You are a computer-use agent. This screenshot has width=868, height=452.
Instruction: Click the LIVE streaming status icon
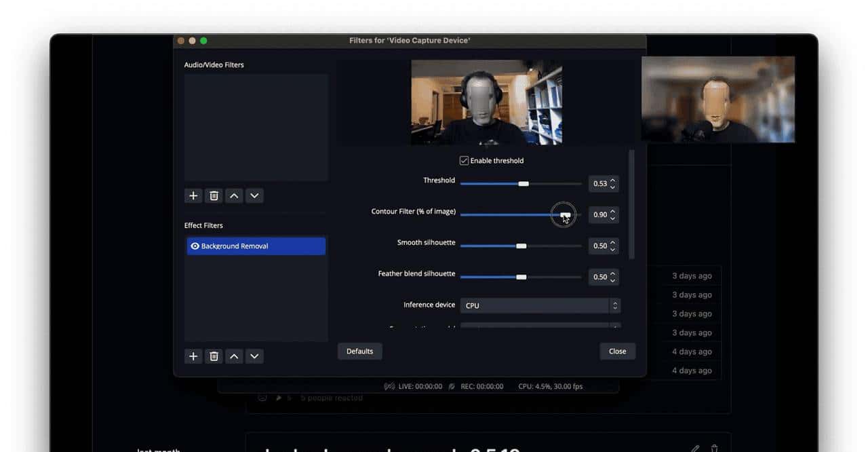click(x=389, y=386)
